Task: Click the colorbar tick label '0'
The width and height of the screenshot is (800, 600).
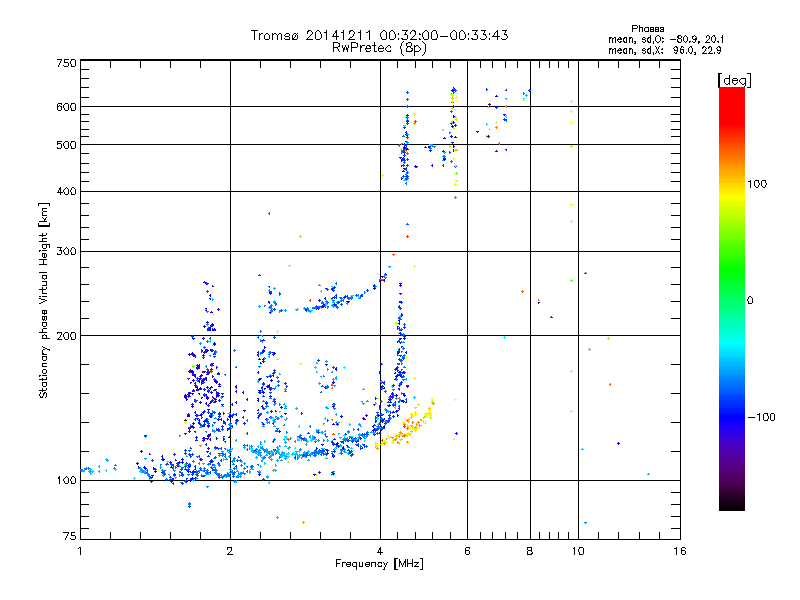Action: click(x=749, y=301)
